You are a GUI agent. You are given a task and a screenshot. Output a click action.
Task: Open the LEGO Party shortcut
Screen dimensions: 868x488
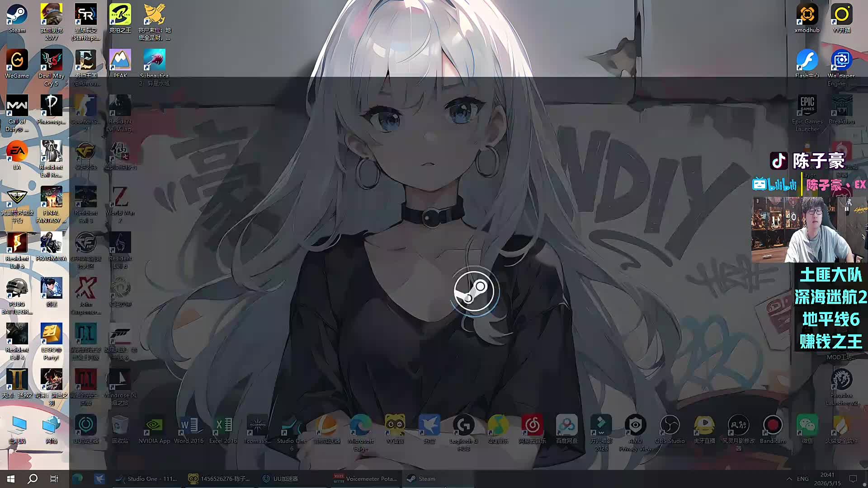[x=51, y=342]
